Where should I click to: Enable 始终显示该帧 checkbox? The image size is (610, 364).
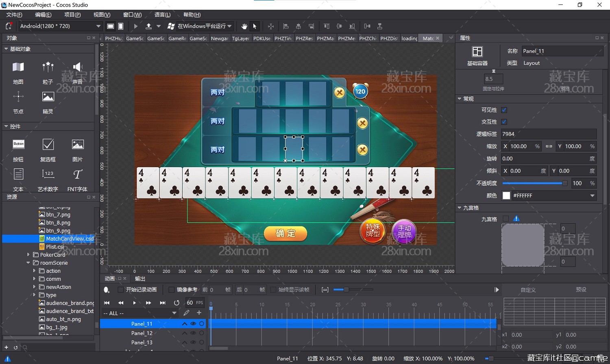(x=273, y=290)
